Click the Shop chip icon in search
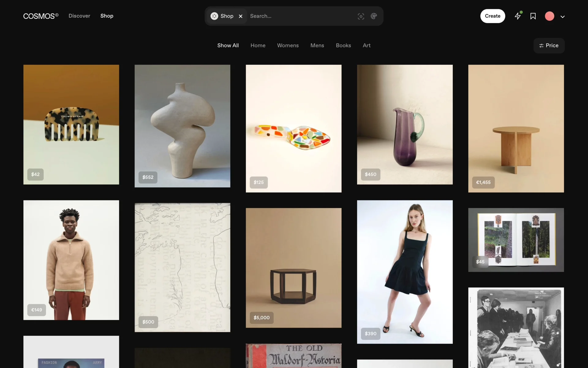 pyautogui.click(x=214, y=16)
